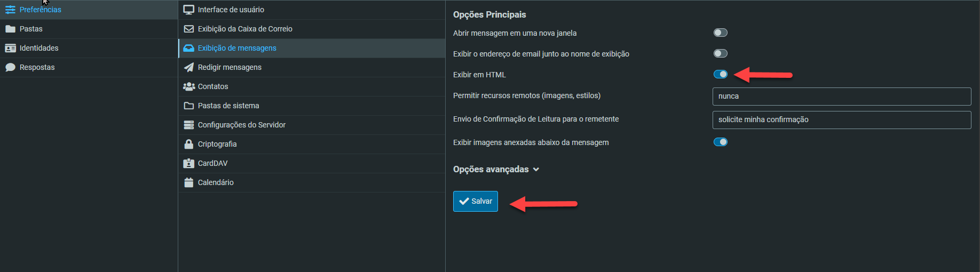Open the read receipt confirmation dropdown
This screenshot has height=272, width=980.
pos(841,120)
